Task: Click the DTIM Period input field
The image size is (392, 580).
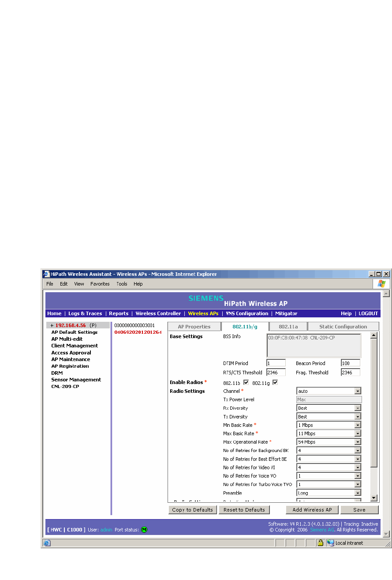Action: click(x=276, y=363)
